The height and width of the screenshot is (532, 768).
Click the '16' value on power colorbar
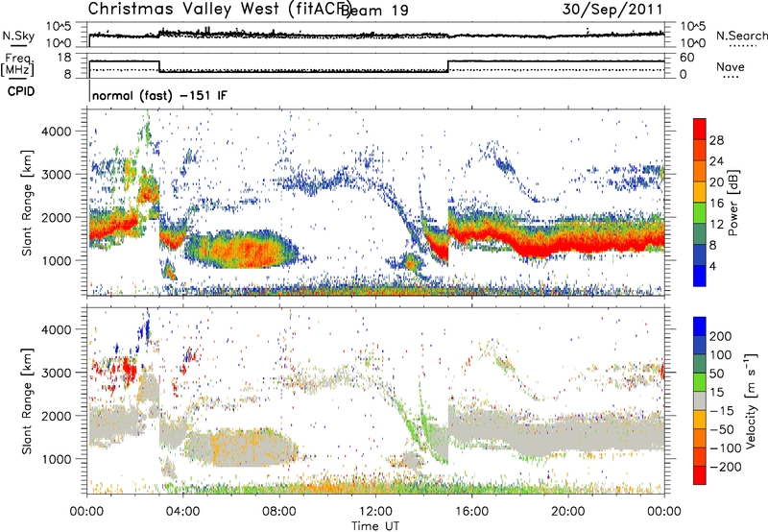point(716,204)
